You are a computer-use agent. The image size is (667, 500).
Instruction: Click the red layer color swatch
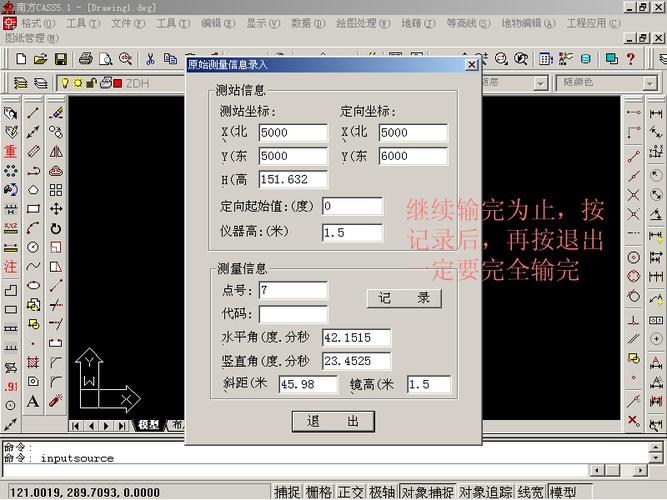point(118,83)
